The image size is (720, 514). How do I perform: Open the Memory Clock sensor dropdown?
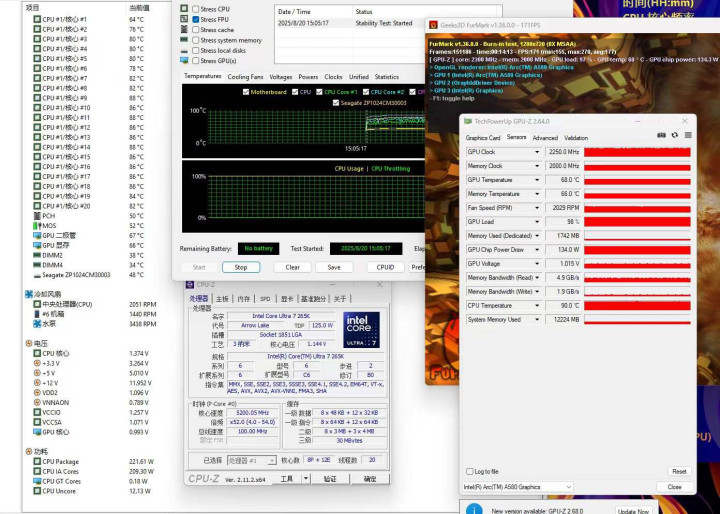[537, 166]
